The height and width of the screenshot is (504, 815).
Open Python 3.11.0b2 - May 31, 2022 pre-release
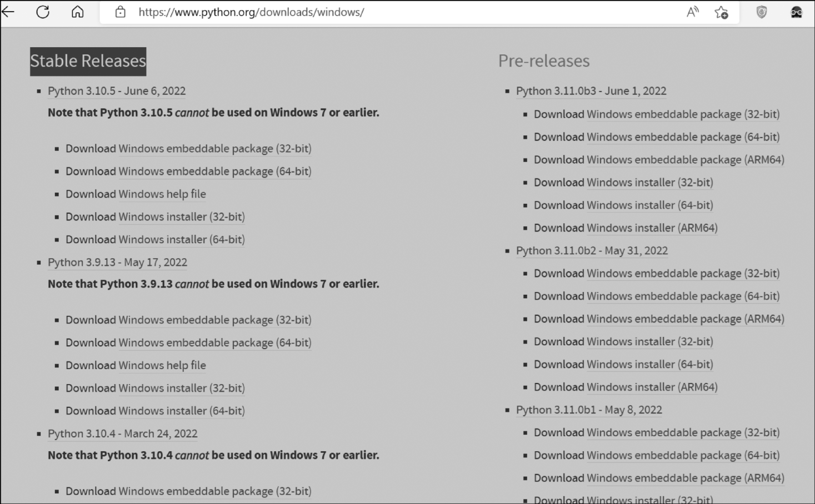592,251
